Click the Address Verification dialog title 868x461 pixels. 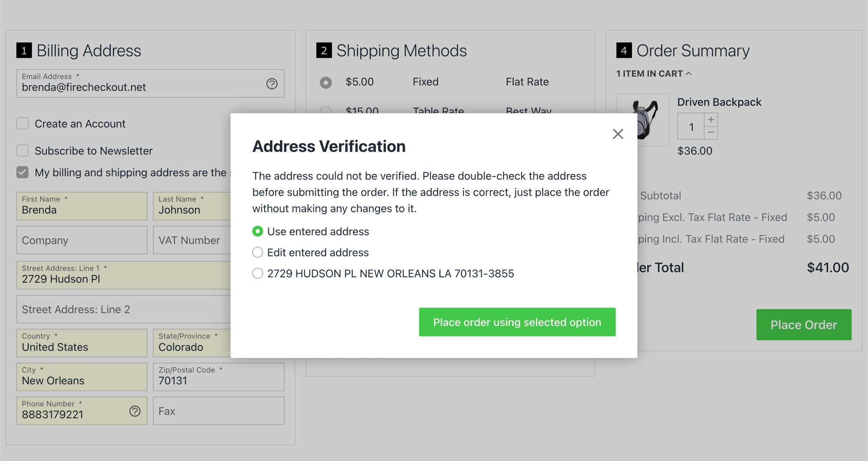tap(329, 146)
